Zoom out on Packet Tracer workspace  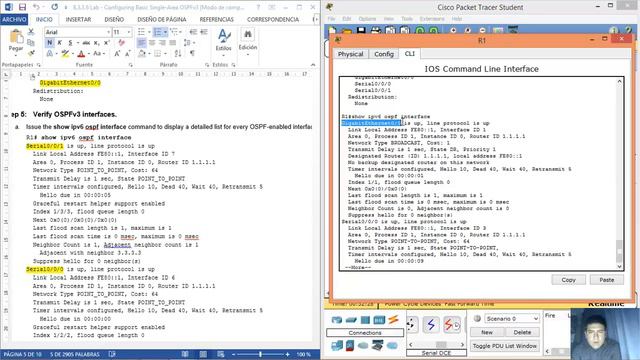[482, 31]
